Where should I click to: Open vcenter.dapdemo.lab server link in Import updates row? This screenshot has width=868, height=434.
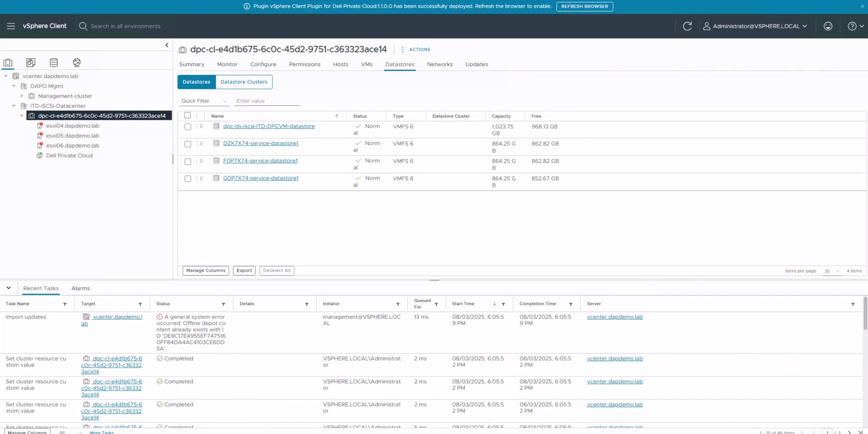coord(615,317)
